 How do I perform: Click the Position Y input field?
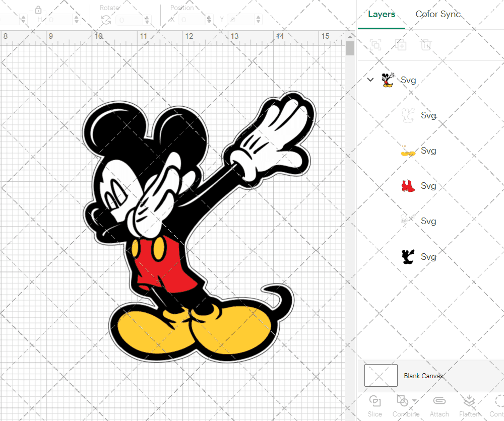pos(241,20)
